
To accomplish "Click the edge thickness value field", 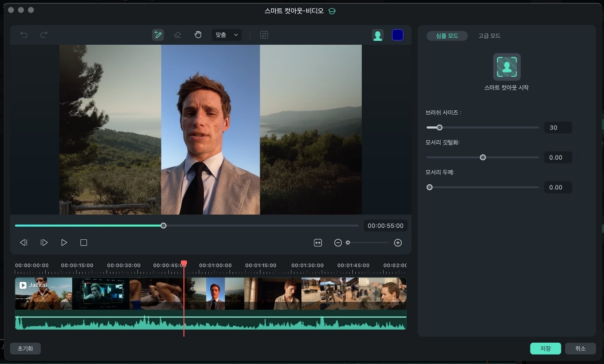I will pyautogui.click(x=558, y=187).
